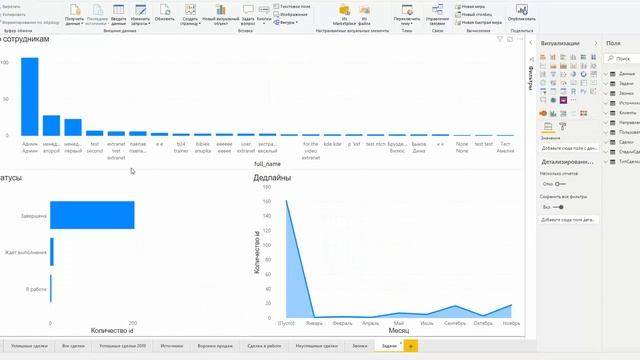Expand the Задачи table chevron

click(x=606, y=84)
